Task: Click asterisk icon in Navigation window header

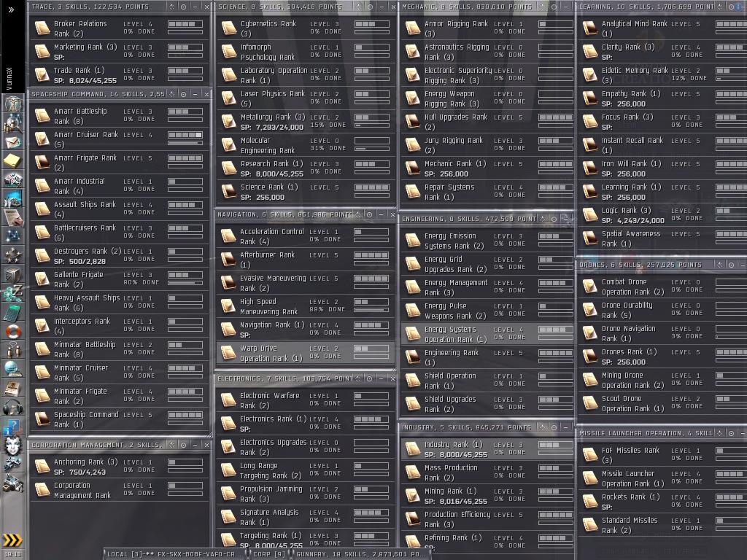Action: [x=357, y=215]
